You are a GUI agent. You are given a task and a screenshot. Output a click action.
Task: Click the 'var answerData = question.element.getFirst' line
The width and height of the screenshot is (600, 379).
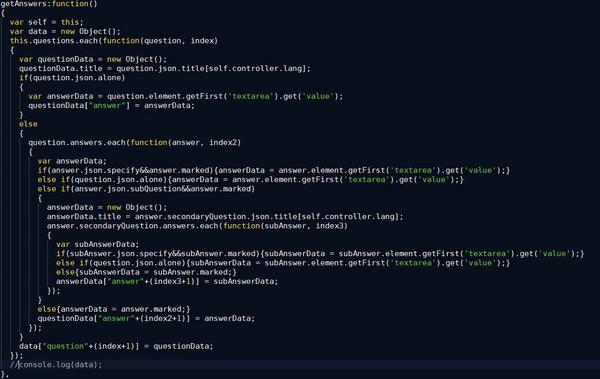(186, 96)
